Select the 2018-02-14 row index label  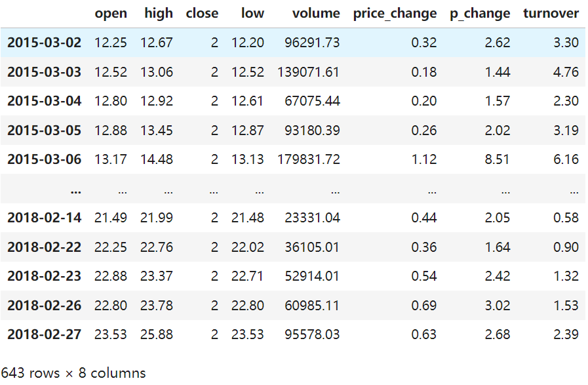tap(45, 218)
